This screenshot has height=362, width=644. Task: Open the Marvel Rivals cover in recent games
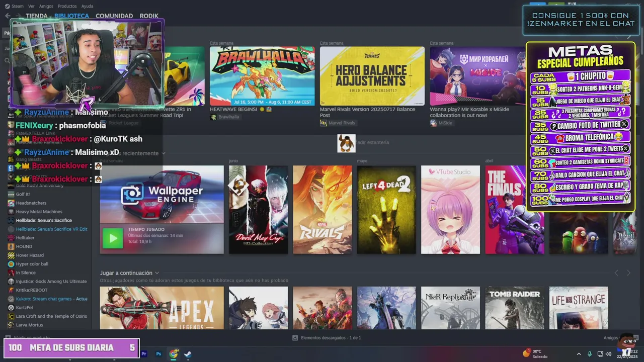coord(323,210)
